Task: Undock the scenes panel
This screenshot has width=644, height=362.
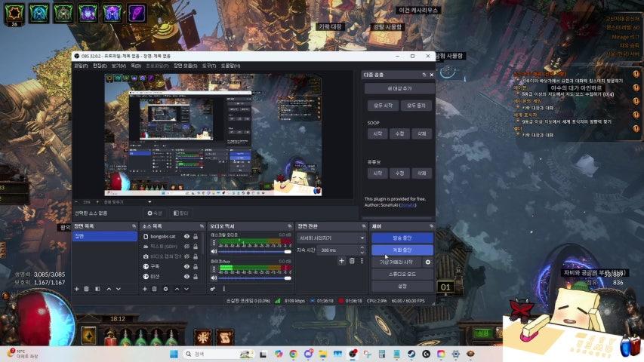Action: [x=134, y=226]
